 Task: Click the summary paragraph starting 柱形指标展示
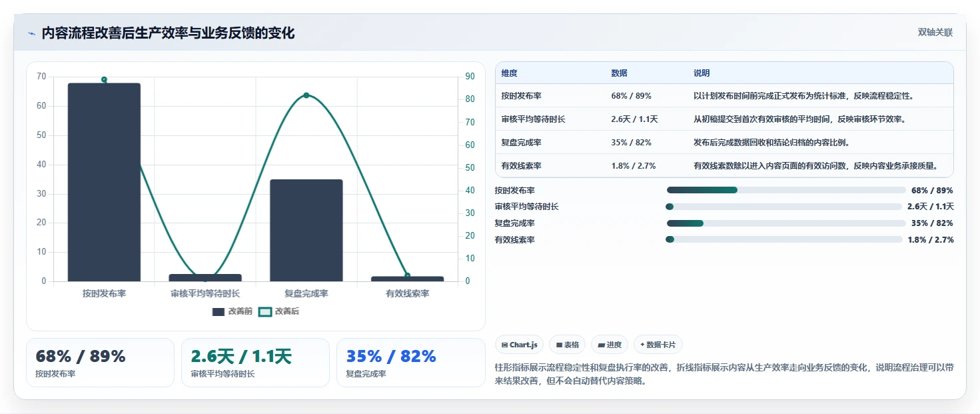pos(724,375)
